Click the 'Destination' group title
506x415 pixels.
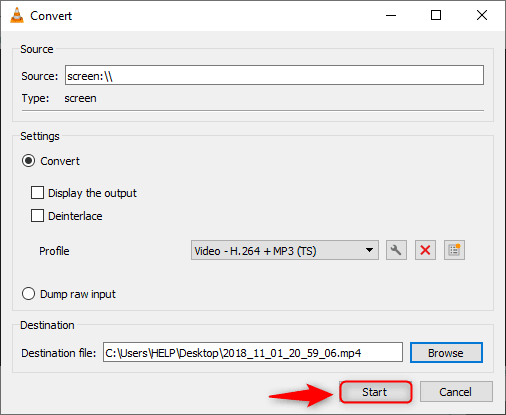point(47,325)
